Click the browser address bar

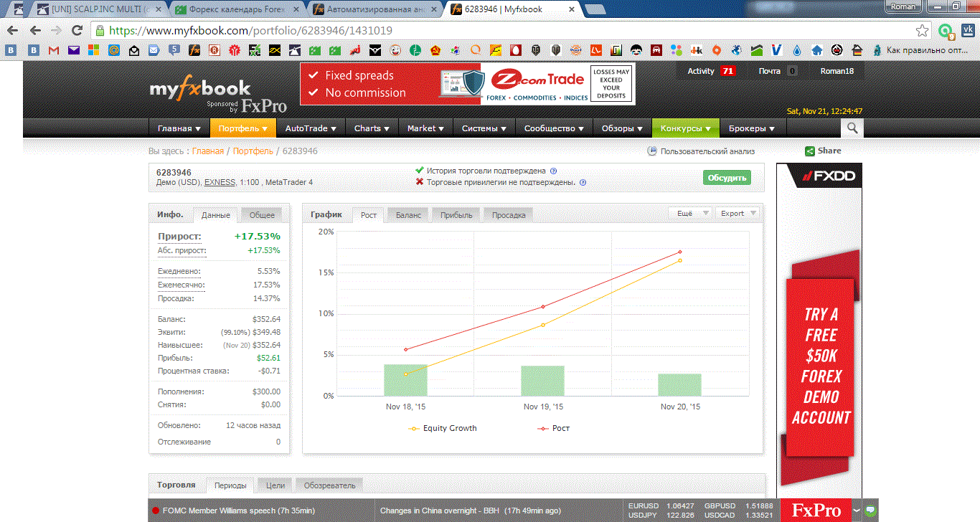[x=509, y=31]
